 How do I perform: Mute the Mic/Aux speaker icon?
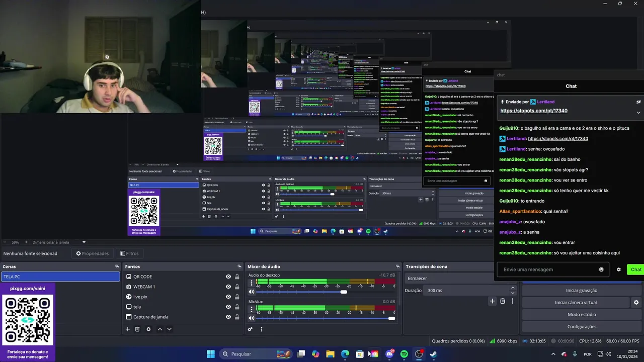[x=252, y=318]
